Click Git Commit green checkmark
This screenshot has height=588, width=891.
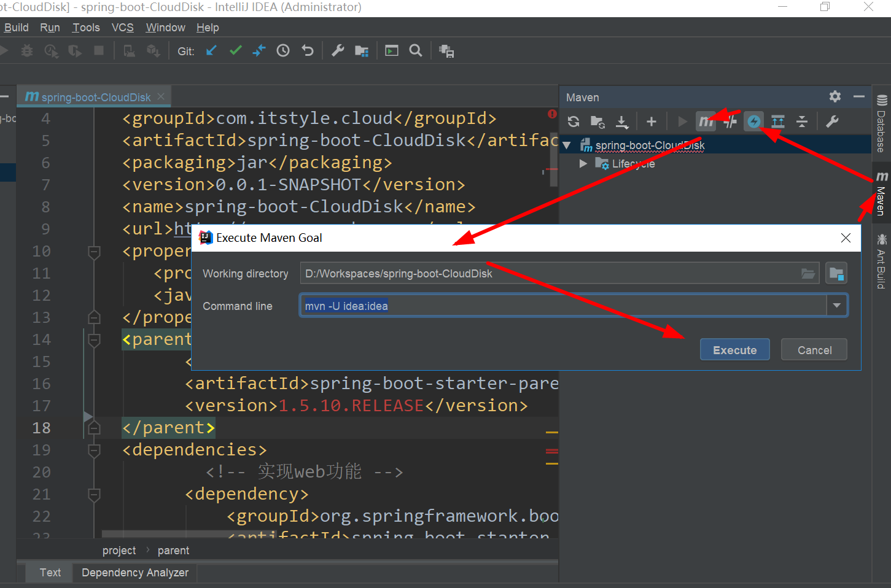point(235,50)
